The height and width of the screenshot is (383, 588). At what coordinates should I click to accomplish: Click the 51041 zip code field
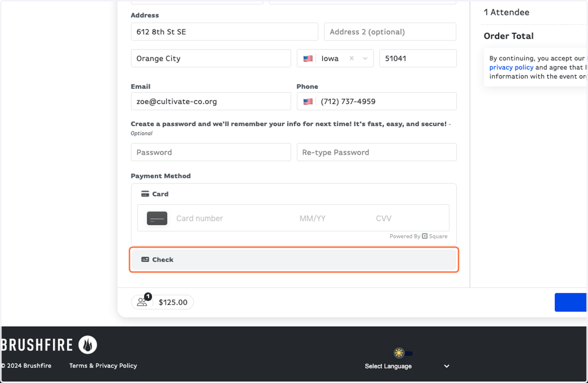click(418, 58)
